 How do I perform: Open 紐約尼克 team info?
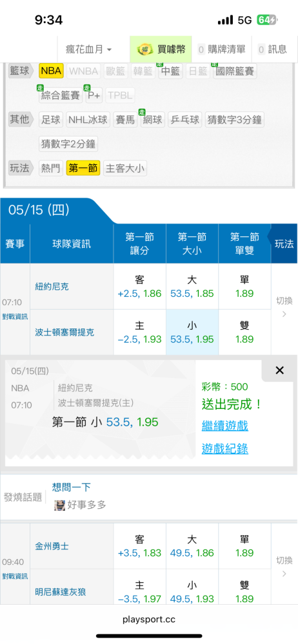click(52, 287)
